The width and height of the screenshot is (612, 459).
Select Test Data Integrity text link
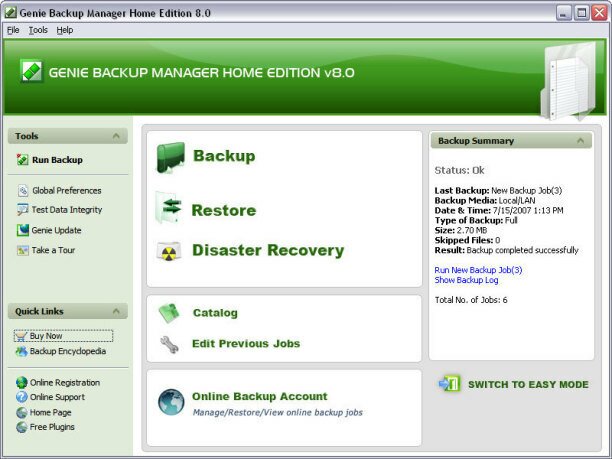pyautogui.click(x=67, y=210)
